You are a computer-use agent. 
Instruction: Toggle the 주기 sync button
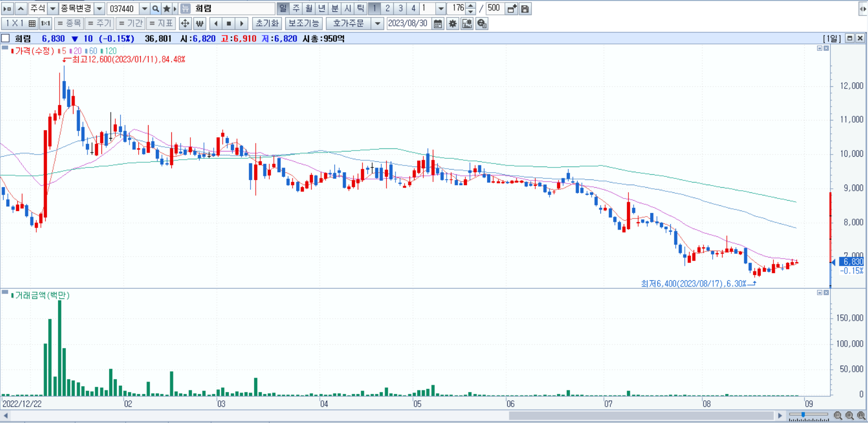coord(99,23)
